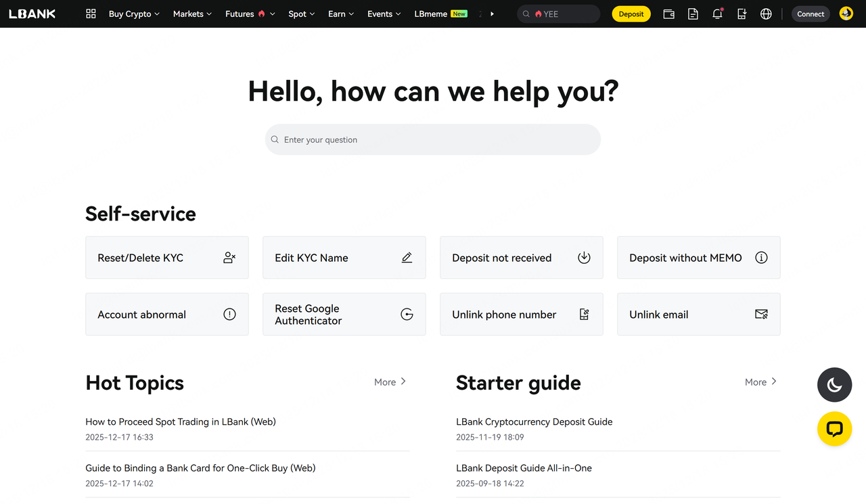Click the Connect button
866x504 pixels.
(x=811, y=14)
